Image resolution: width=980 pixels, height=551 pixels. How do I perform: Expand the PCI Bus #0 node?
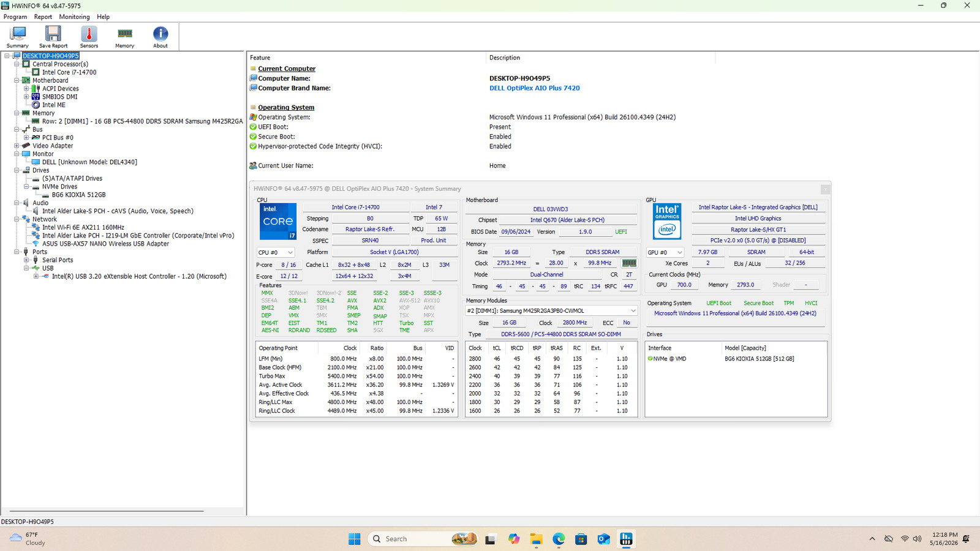click(26, 138)
